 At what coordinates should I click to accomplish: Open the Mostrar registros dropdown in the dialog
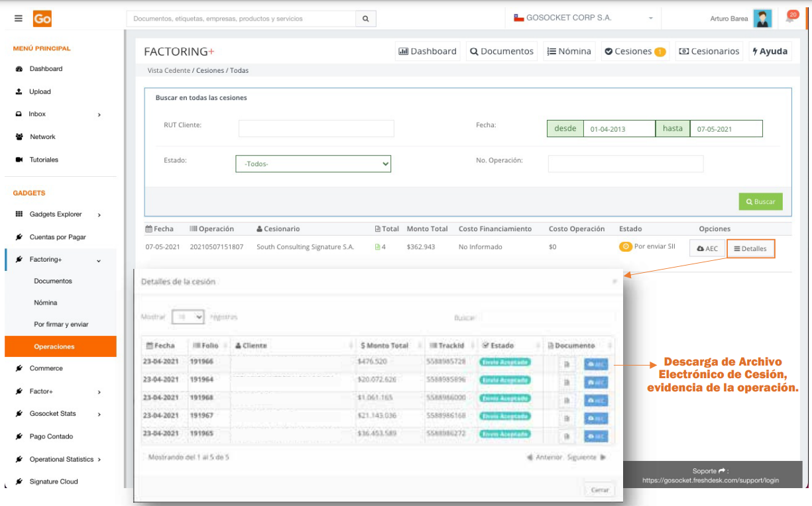(x=188, y=317)
